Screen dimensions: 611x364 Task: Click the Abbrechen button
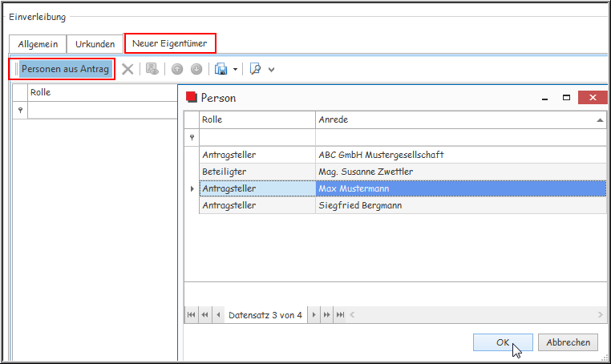tap(568, 342)
